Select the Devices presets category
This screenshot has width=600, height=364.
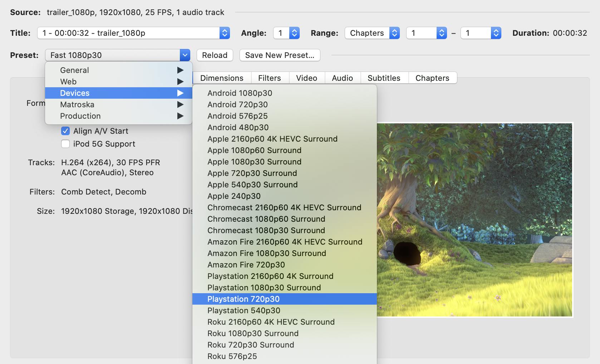click(x=119, y=93)
